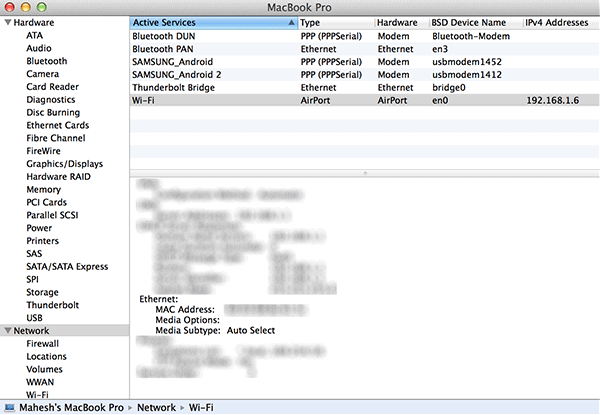Collapse the Network section triangle
This screenshot has height=415, width=600.
(7, 330)
